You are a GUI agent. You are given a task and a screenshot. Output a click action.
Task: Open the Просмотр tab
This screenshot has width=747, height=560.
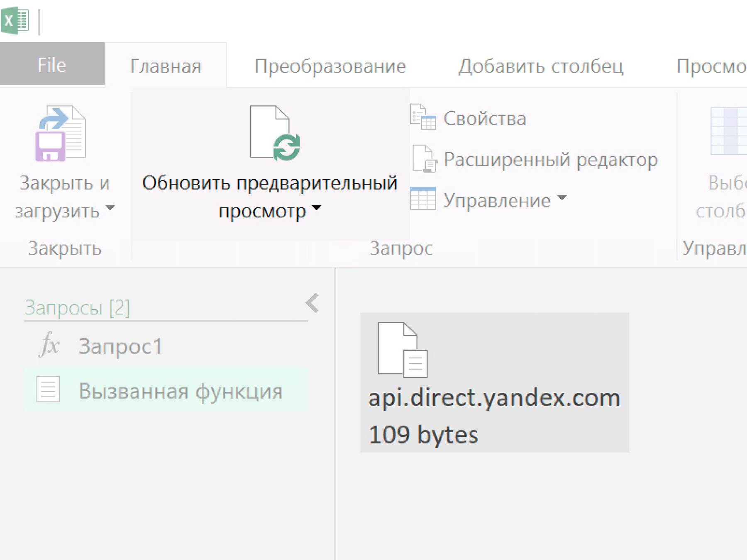point(711,66)
